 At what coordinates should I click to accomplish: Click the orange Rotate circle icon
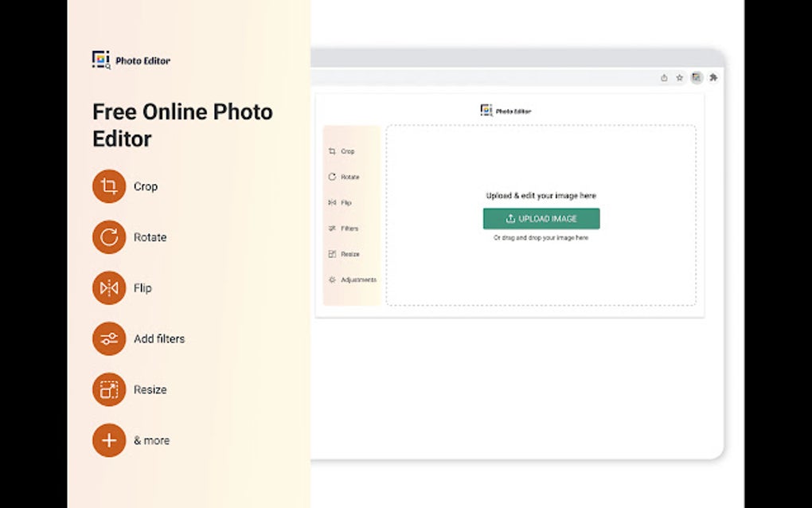click(108, 237)
